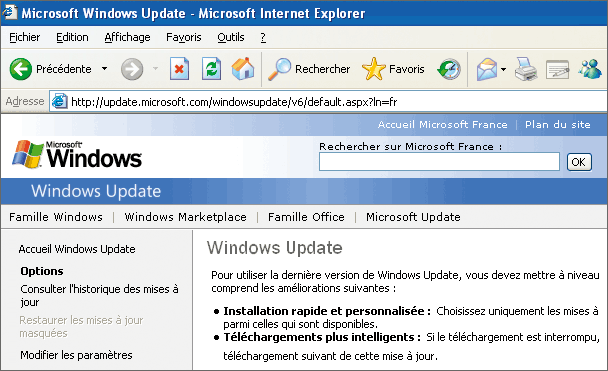Open Plan du site link
The height and width of the screenshot is (371, 608).
tap(558, 124)
